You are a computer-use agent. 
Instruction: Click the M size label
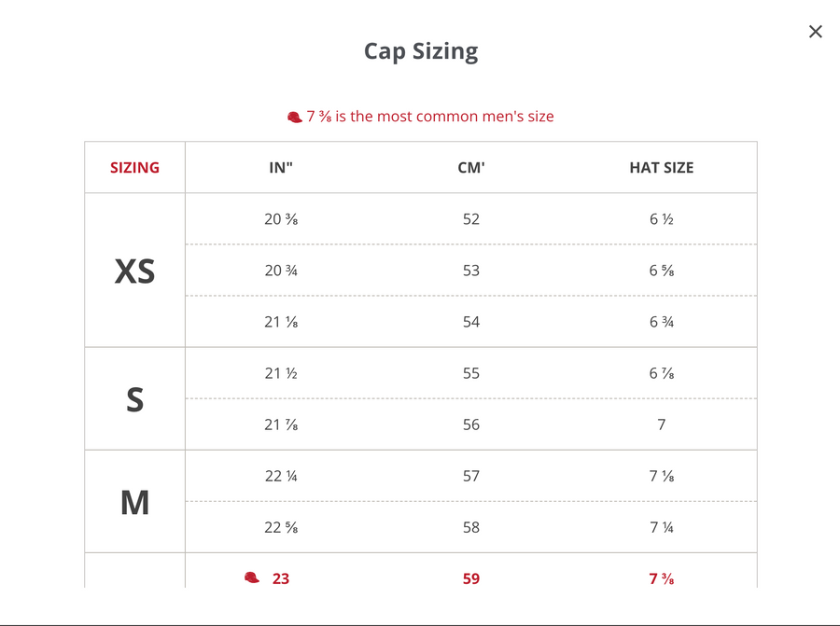coord(134,502)
